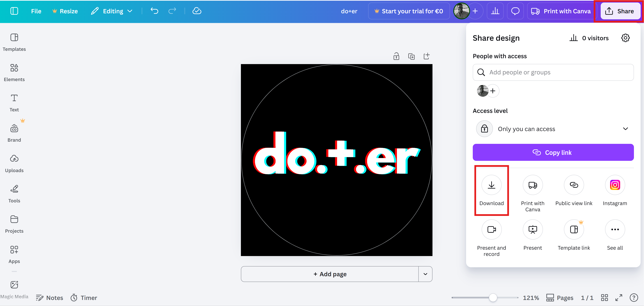Screen dimensions: 644x306
Task: Open the Brand panel
Action: click(14, 133)
